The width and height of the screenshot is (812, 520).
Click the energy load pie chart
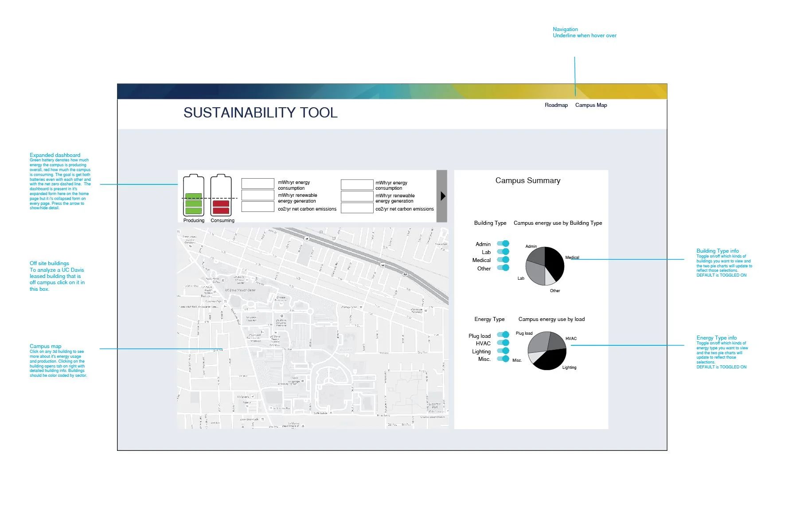click(547, 350)
